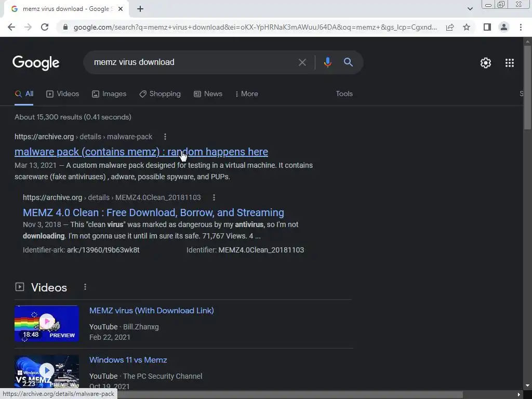
Task: Click the horizontal scrollbar right arrow
Action: (519, 395)
